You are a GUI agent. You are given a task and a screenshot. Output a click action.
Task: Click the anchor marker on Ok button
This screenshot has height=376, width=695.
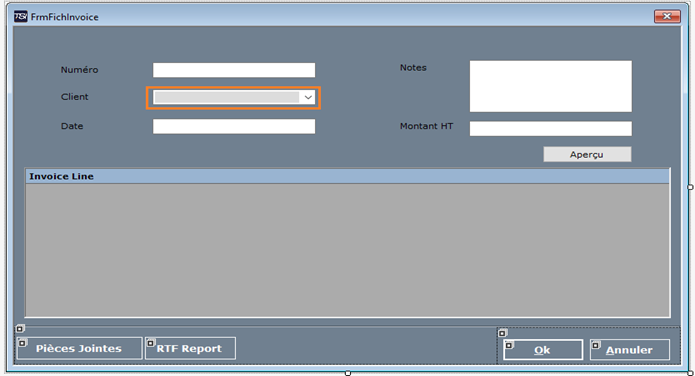[x=509, y=345]
